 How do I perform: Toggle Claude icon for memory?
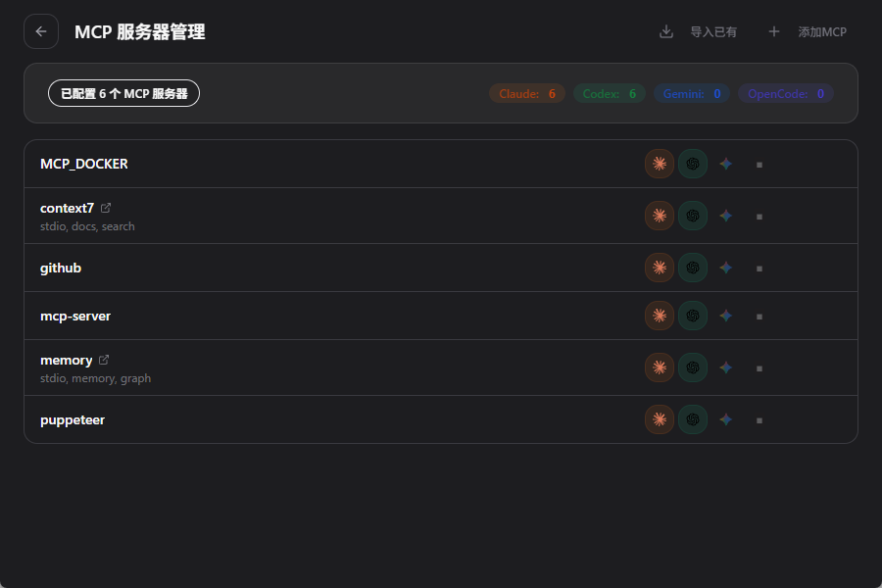click(x=660, y=367)
